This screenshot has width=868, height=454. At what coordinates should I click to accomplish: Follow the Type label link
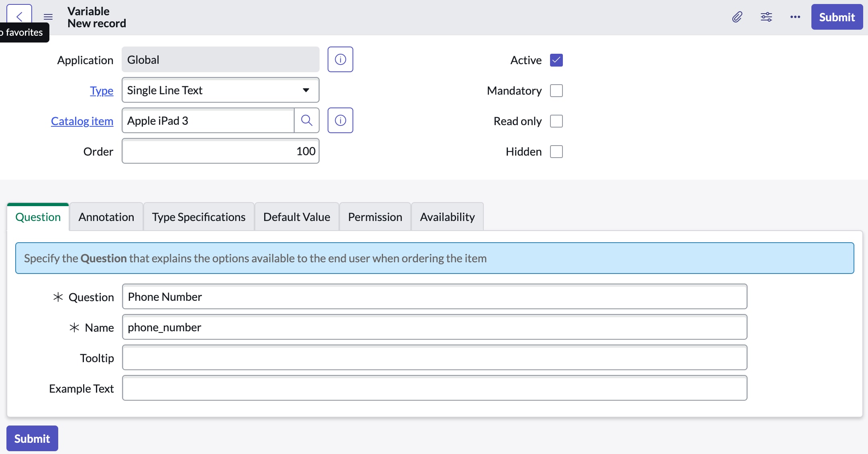point(102,91)
